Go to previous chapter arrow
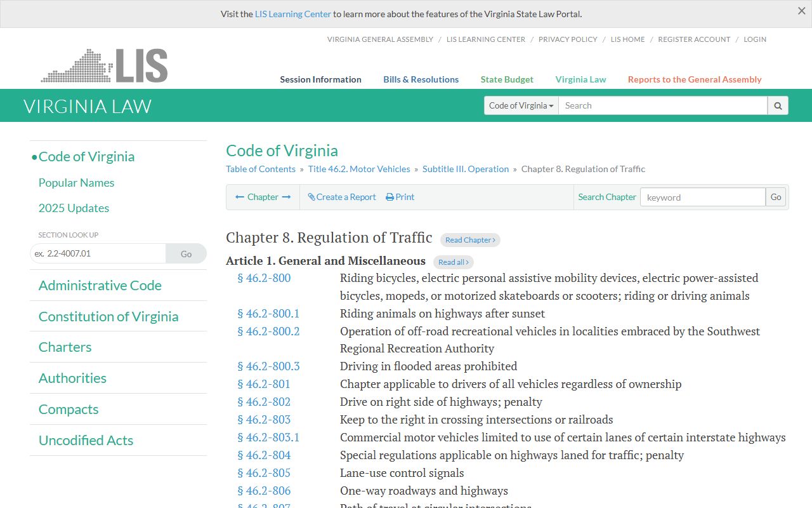Screen dimensions: 812x508 click(240, 197)
